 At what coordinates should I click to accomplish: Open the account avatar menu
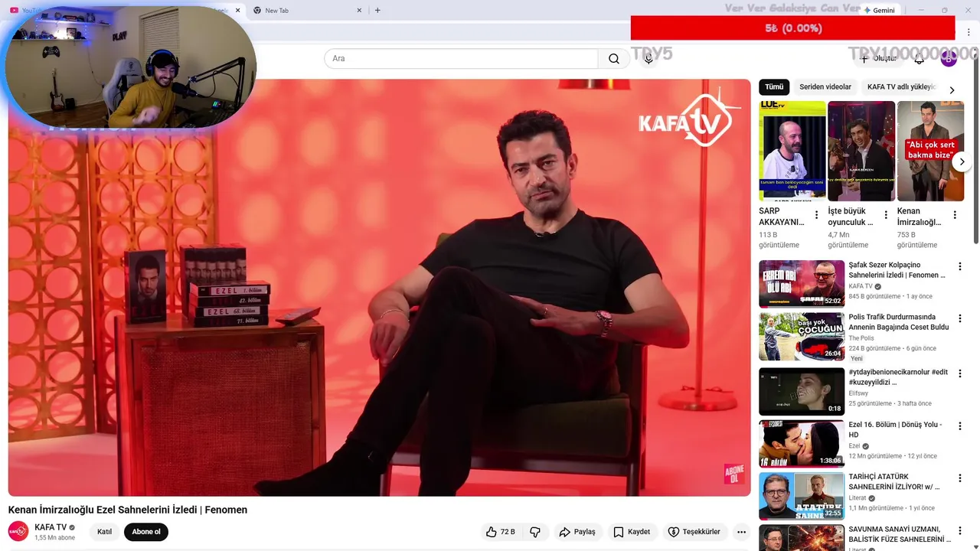coord(949,59)
